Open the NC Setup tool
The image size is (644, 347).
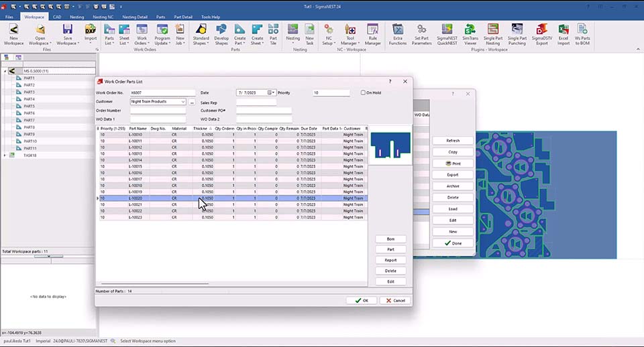[329, 34]
